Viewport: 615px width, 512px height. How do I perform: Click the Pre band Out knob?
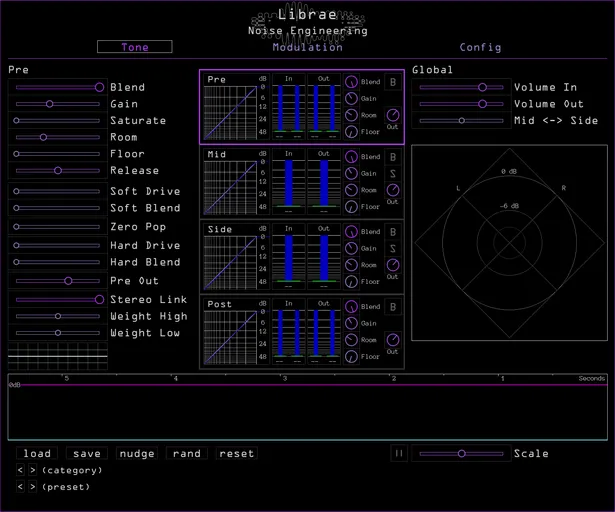tap(393, 115)
